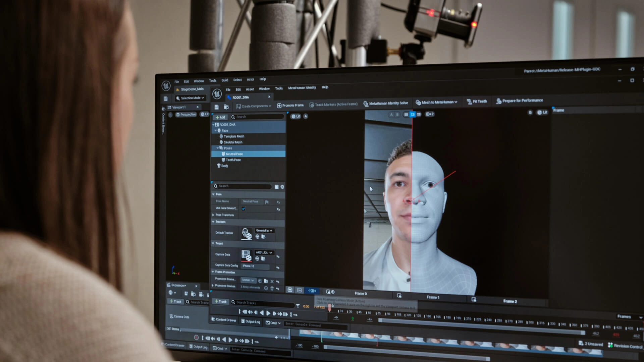Click Track Markers (Active Frame) button
644x362 pixels.
click(x=333, y=105)
